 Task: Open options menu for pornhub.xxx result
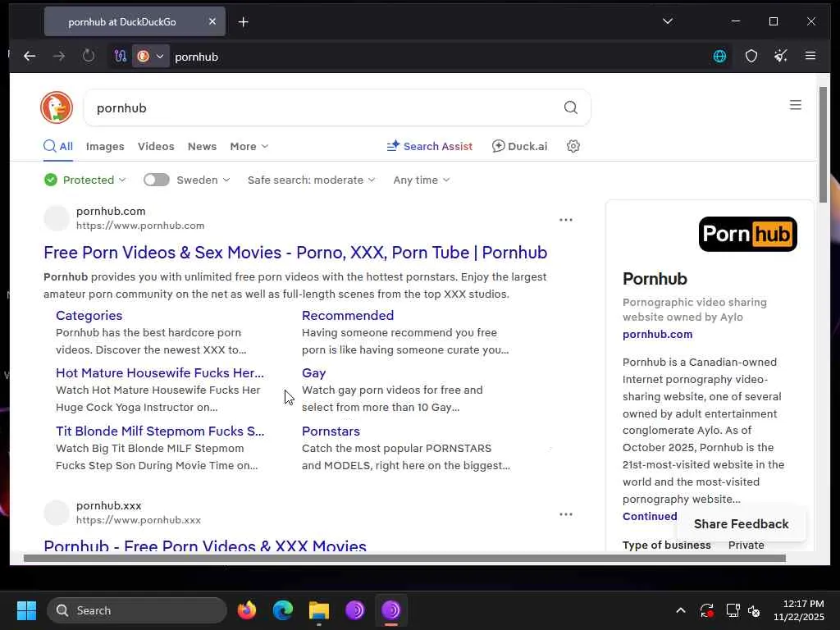[x=566, y=514]
